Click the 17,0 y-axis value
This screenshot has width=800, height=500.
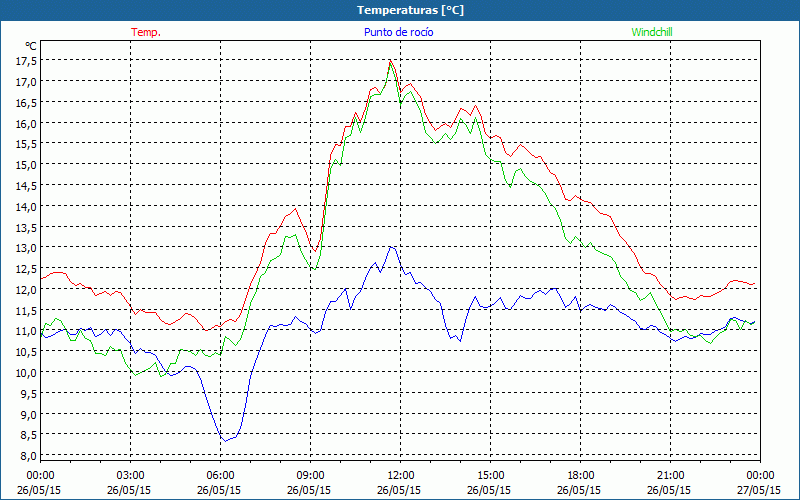(27, 82)
